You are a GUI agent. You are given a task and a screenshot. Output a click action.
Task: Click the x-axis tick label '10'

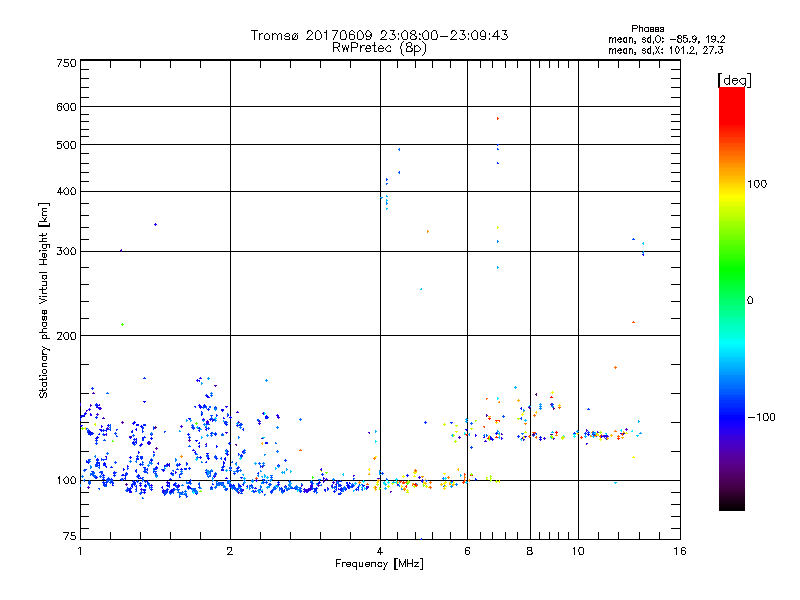(578, 551)
